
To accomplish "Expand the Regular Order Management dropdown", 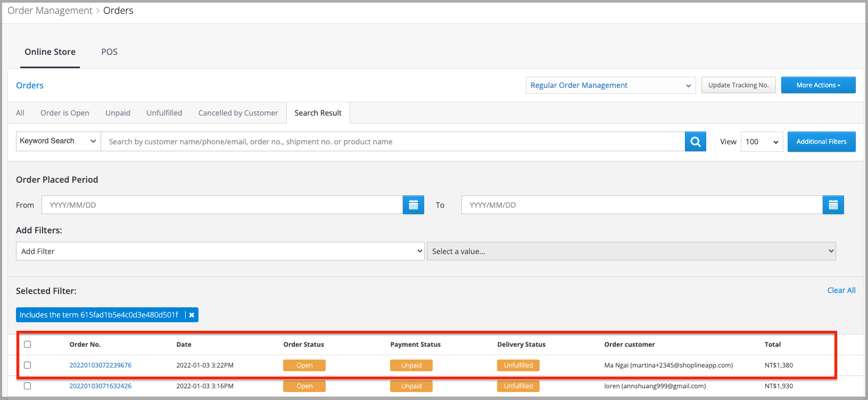I will pyautogui.click(x=610, y=85).
